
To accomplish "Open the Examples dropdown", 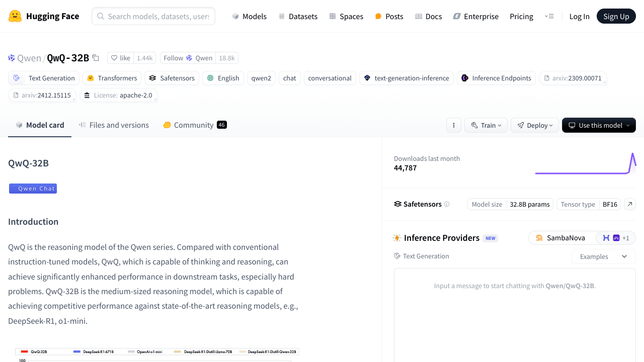I will pyautogui.click(x=603, y=256).
